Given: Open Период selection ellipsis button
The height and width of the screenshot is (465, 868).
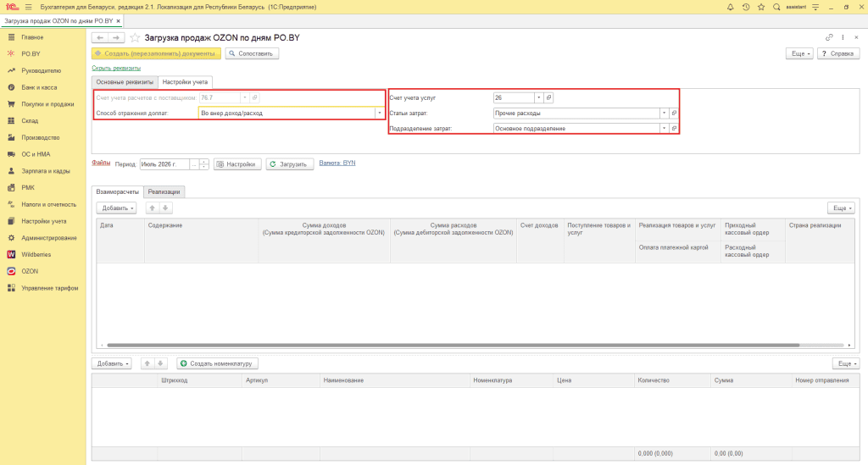Looking at the screenshot, I should [194, 164].
